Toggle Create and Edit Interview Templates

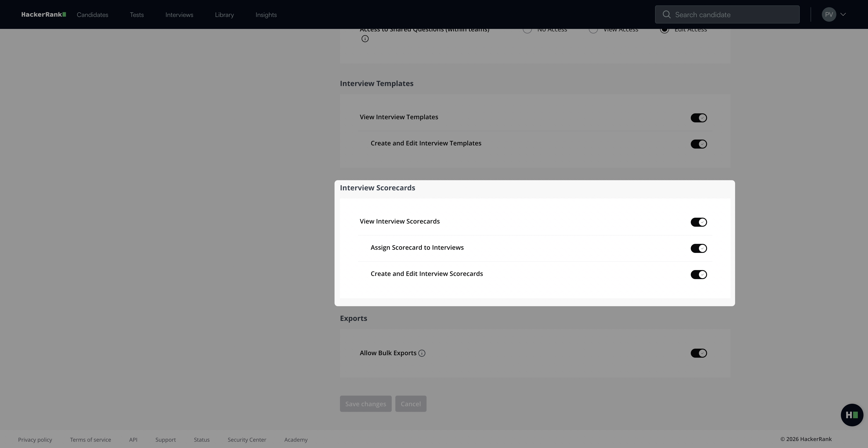698,144
